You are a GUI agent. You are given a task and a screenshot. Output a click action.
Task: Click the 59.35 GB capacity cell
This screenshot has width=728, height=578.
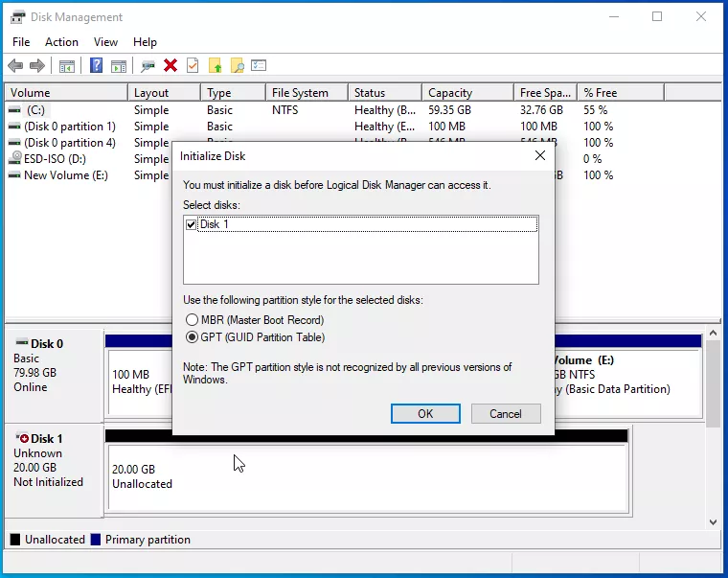tap(449, 110)
